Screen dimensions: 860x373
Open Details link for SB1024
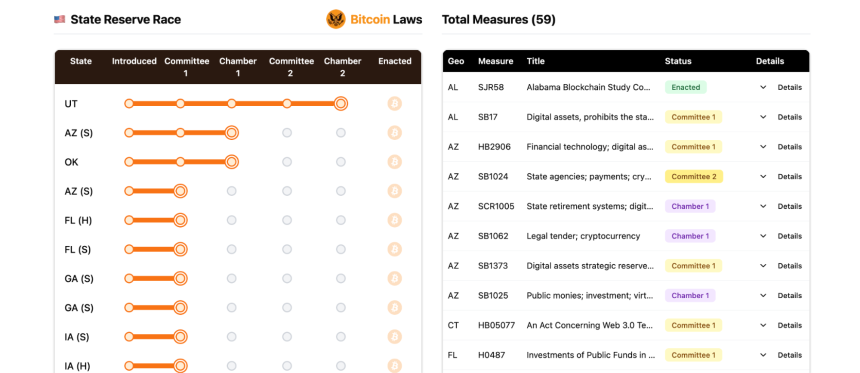point(789,177)
